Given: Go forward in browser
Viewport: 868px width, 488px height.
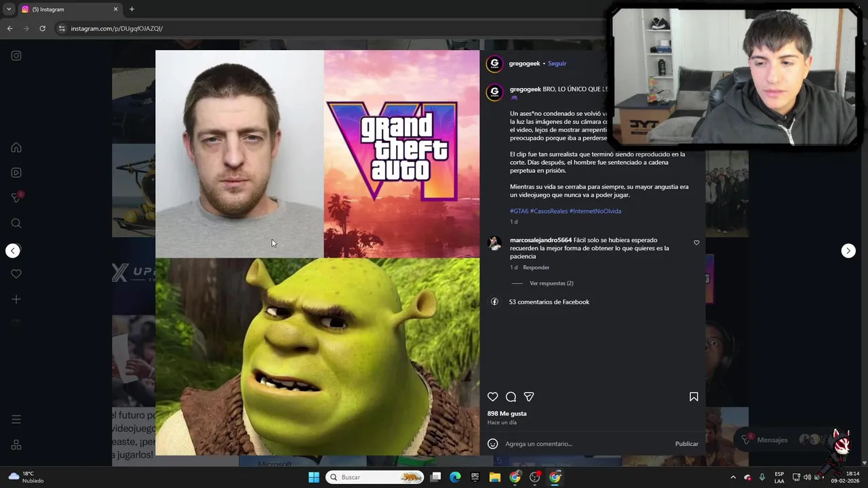Looking at the screenshot, I should [26, 28].
